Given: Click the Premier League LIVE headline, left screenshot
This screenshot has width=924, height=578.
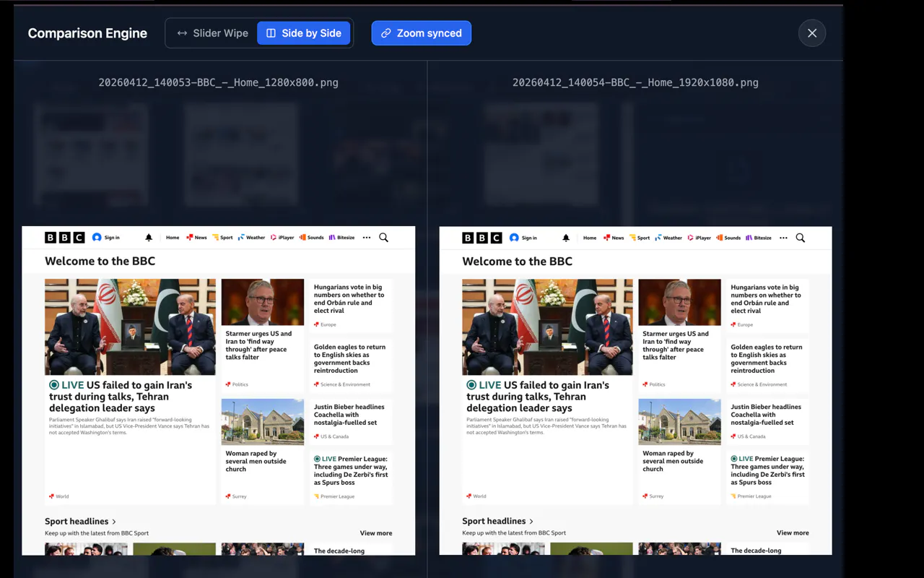Looking at the screenshot, I should (351, 470).
